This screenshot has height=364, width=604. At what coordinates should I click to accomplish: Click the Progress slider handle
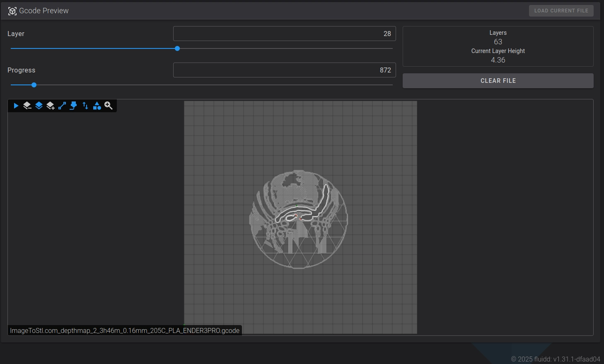point(34,85)
